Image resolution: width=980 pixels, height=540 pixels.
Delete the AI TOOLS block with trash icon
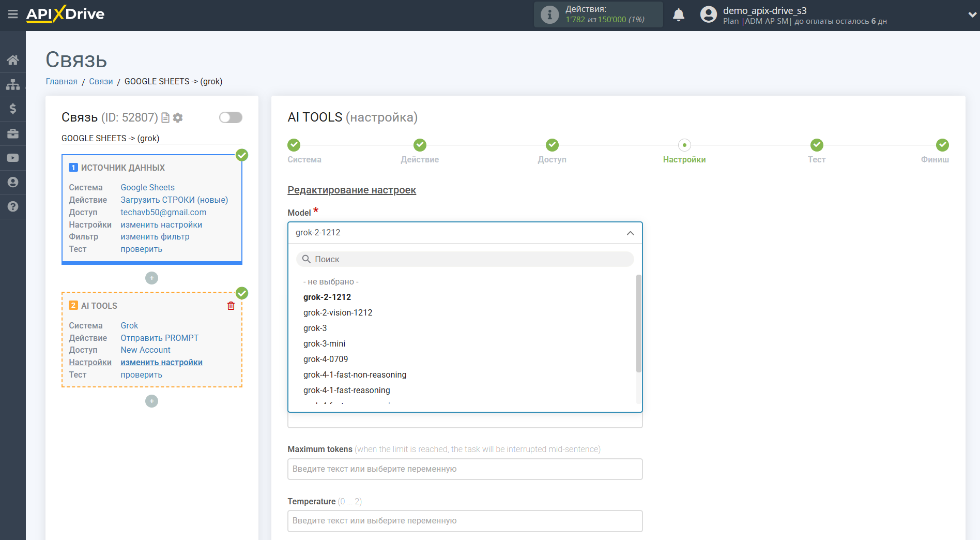click(231, 306)
